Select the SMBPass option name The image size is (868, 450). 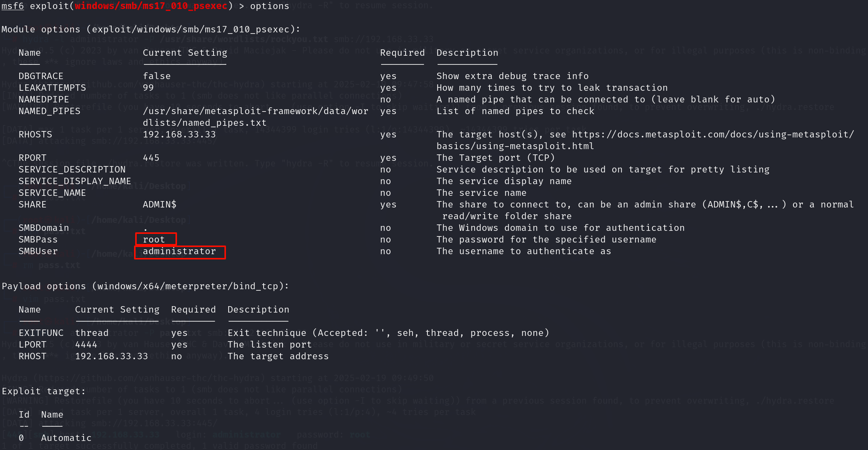click(x=38, y=239)
